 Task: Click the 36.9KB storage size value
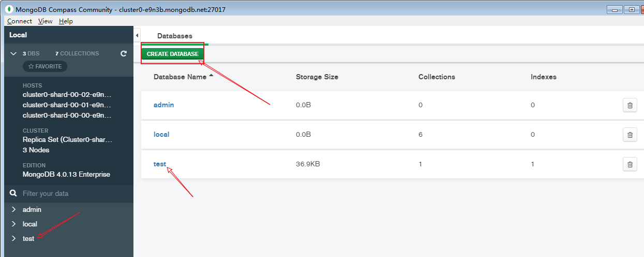pyautogui.click(x=308, y=164)
